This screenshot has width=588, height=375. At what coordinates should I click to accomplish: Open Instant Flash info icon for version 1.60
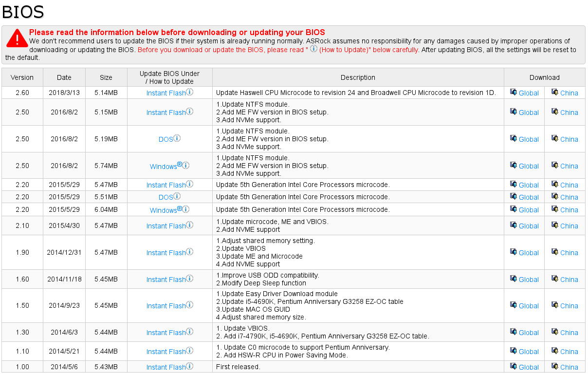coord(190,278)
